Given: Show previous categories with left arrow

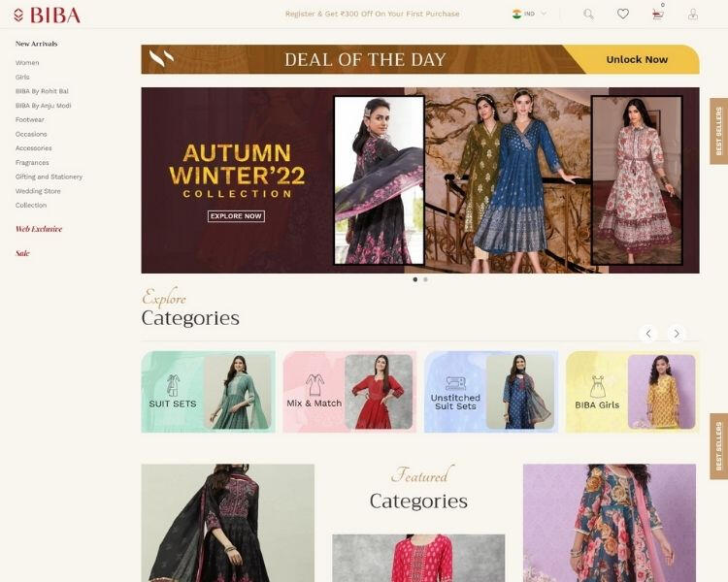Looking at the screenshot, I should coord(648,334).
